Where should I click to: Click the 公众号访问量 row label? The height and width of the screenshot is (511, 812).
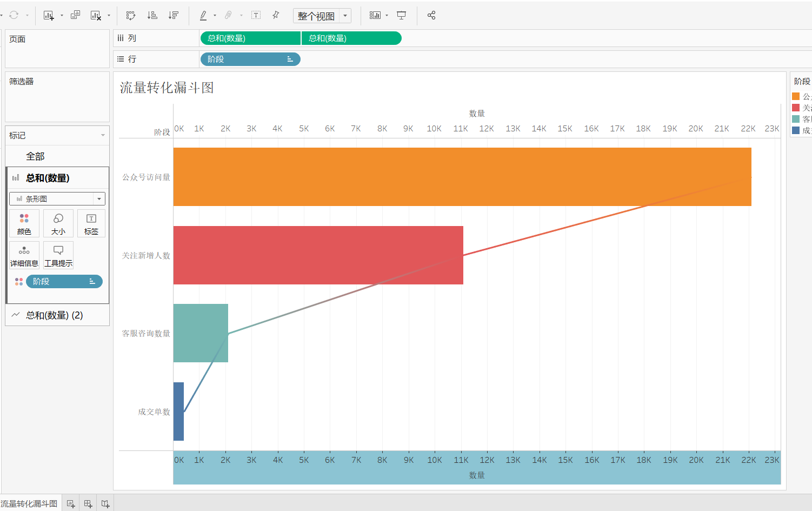click(146, 177)
